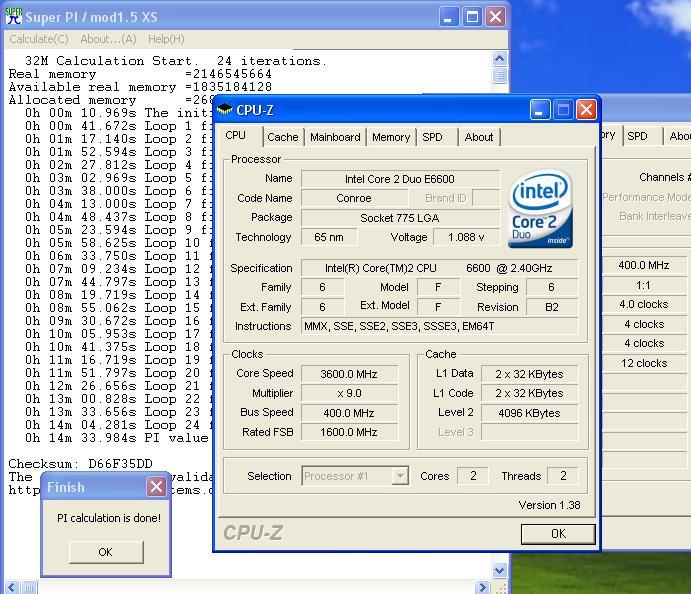
Task: Switch to the Cache tab in CPU-Z
Action: click(282, 137)
